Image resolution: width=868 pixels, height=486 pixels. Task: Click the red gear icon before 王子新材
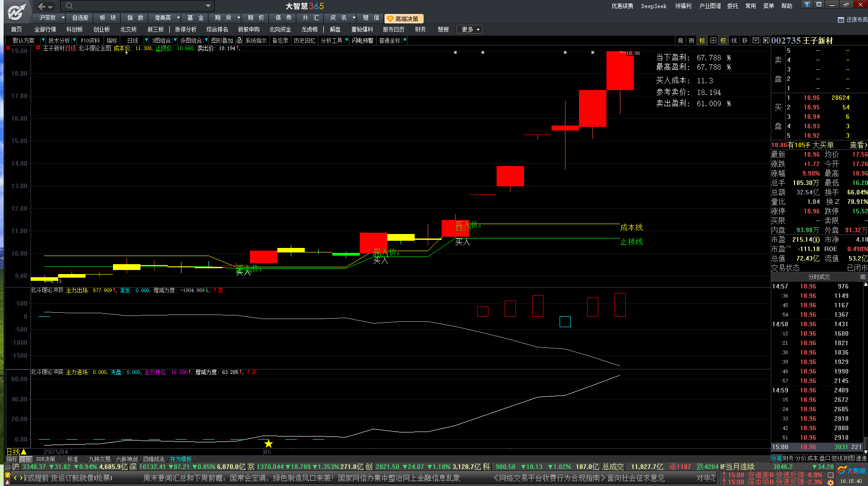pyautogui.click(x=38, y=48)
